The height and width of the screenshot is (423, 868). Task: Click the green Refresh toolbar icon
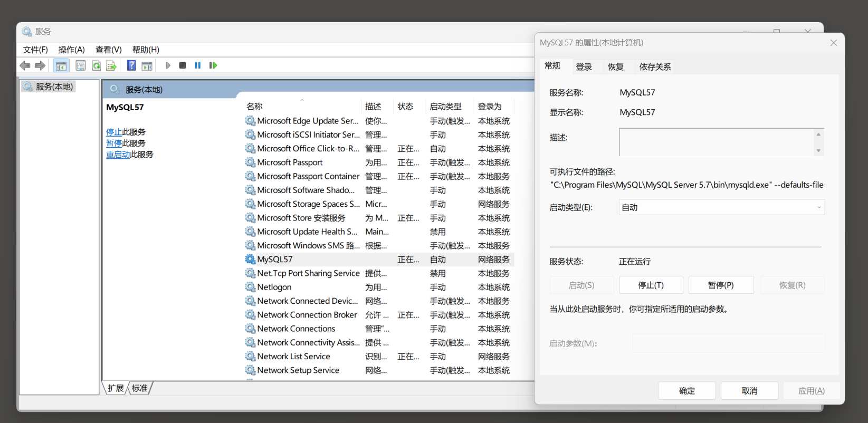pos(96,65)
